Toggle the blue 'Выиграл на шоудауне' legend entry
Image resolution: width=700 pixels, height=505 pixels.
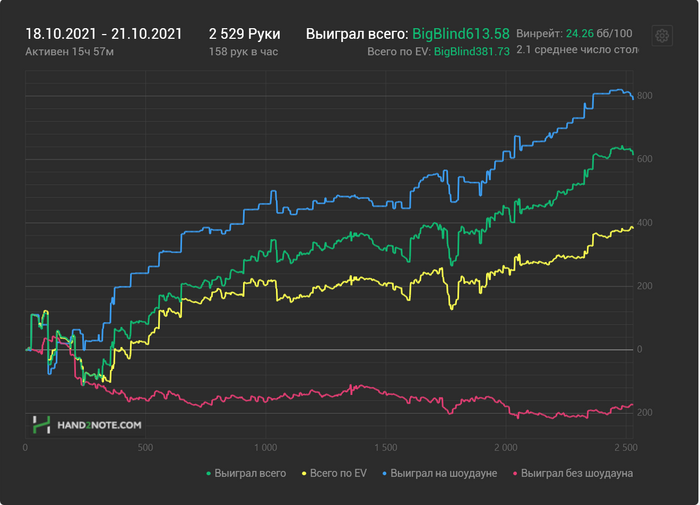(x=440, y=473)
